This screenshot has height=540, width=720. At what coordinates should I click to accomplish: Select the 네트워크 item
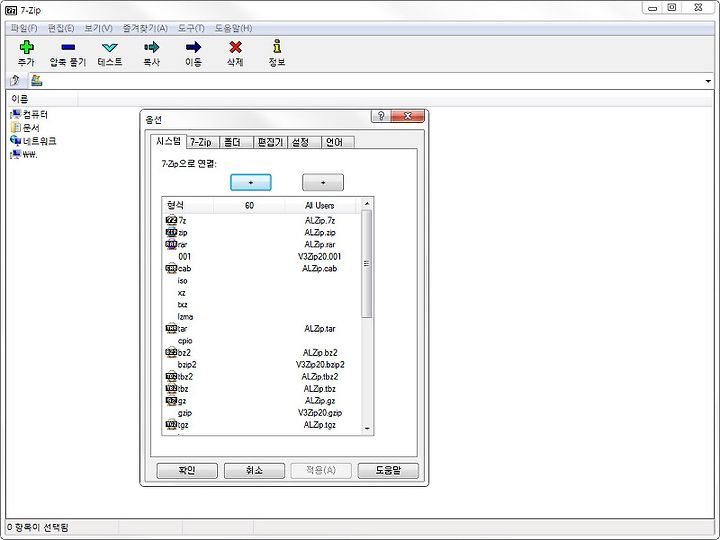coord(33,141)
